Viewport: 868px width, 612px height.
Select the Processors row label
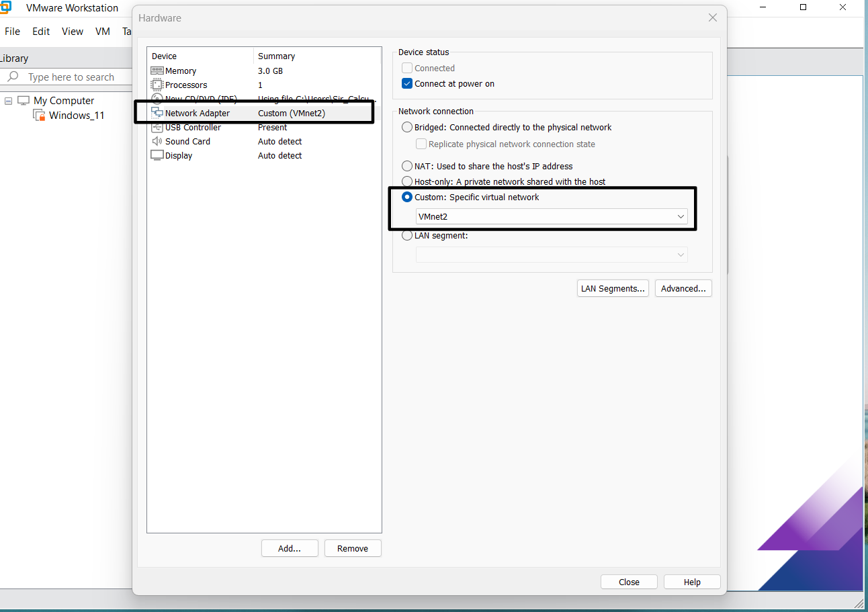click(186, 85)
